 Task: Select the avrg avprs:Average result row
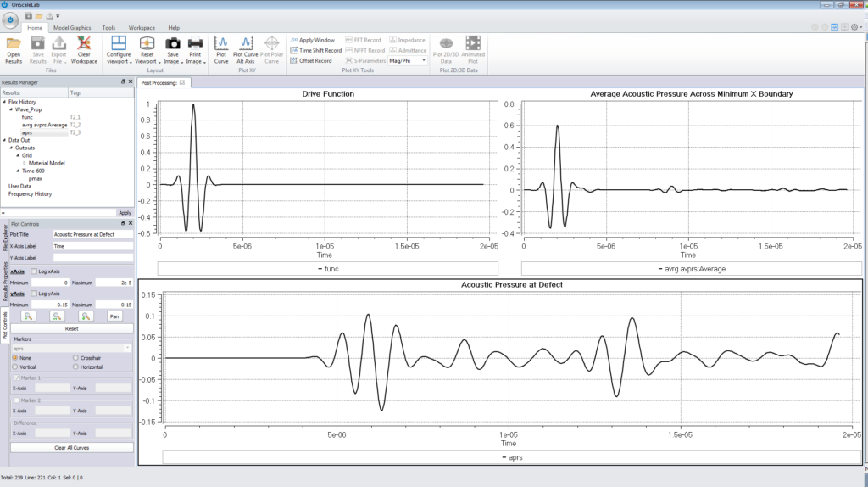44,126
